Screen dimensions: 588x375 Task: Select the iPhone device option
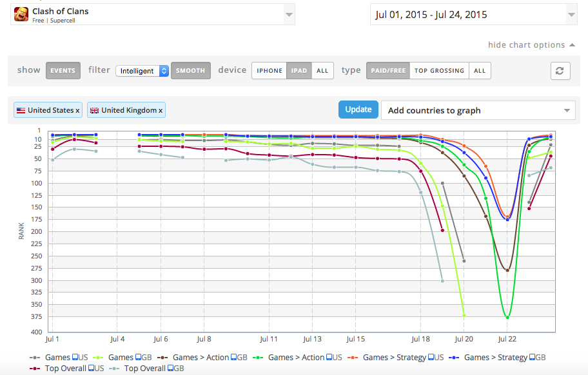click(269, 71)
